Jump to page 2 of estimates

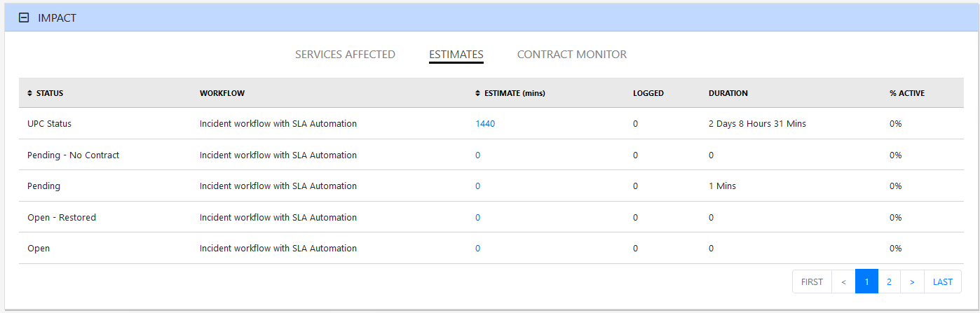click(x=889, y=281)
